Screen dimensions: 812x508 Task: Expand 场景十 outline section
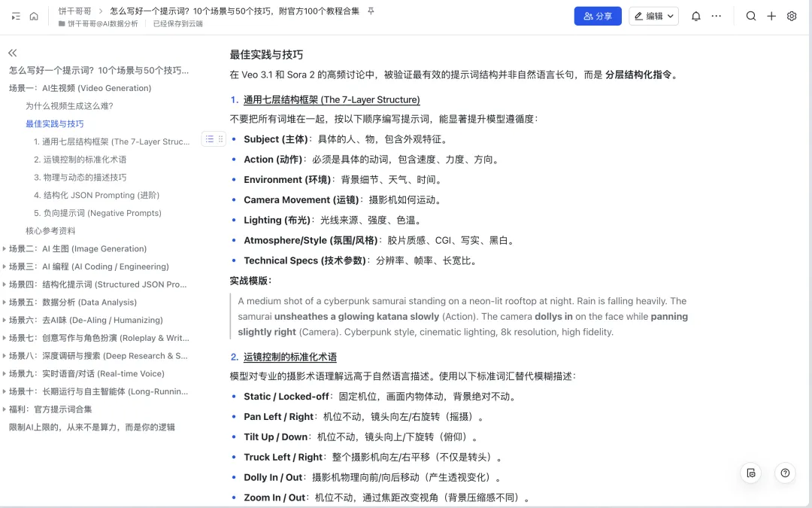pyautogui.click(x=4, y=391)
